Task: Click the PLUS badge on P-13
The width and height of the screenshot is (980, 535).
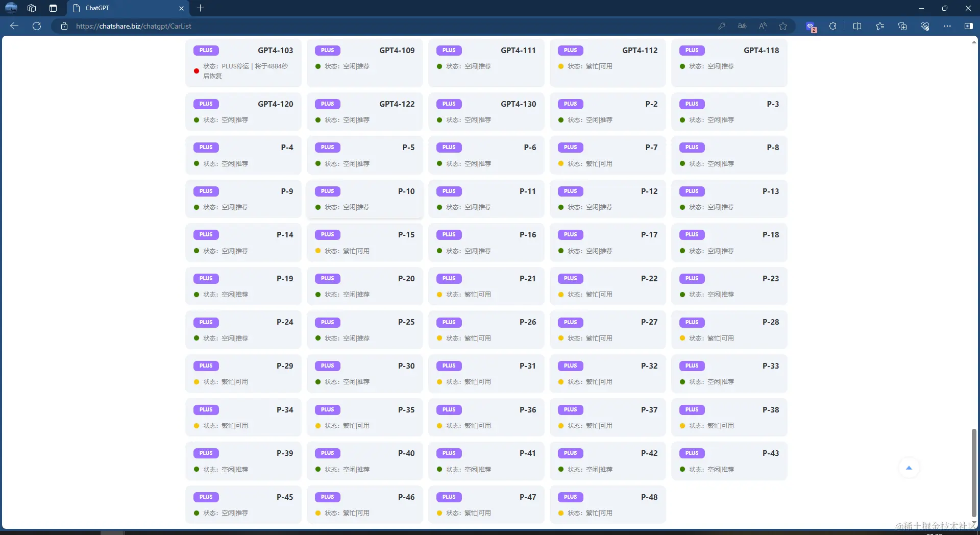Action: coord(692,191)
